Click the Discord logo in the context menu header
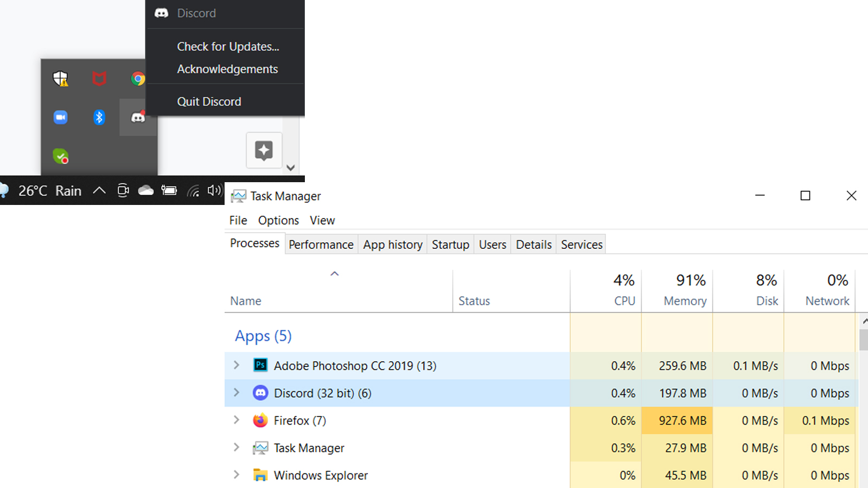The height and width of the screenshot is (488, 868). pyautogui.click(x=162, y=13)
